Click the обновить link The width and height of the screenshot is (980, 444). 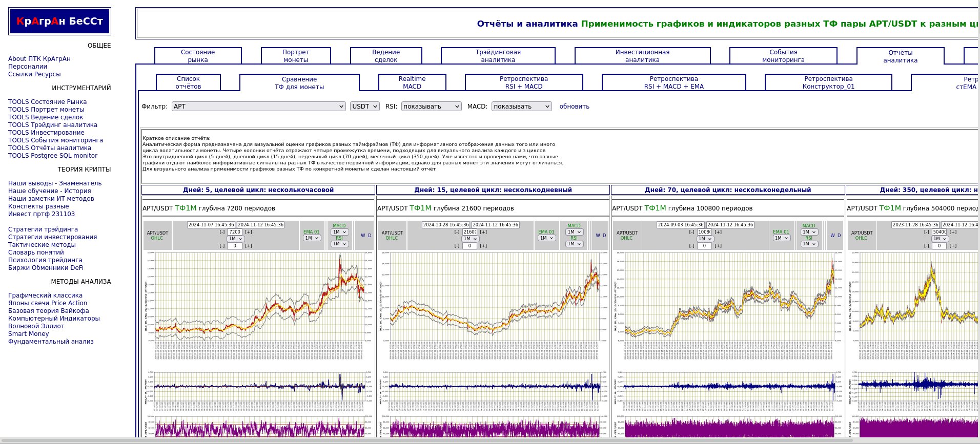pyautogui.click(x=574, y=107)
